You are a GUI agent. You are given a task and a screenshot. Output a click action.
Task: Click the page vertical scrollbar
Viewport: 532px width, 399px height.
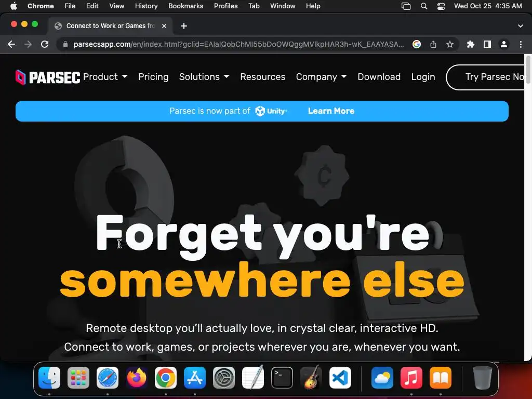pos(528,70)
